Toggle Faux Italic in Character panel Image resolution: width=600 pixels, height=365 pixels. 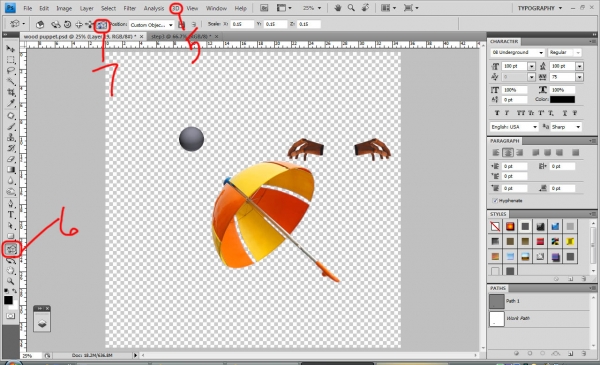click(507, 113)
